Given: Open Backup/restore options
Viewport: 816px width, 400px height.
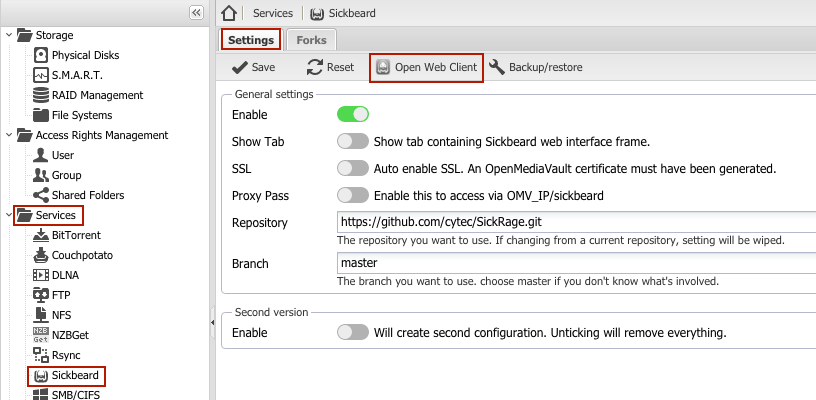Looking at the screenshot, I should pyautogui.click(x=536, y=68).
